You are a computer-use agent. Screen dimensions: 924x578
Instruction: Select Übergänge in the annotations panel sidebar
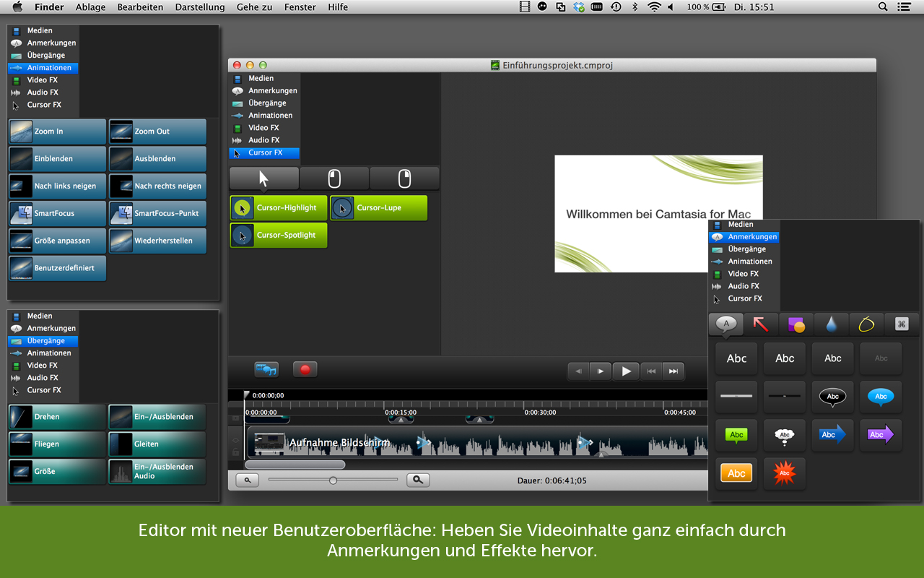[744, 249]
